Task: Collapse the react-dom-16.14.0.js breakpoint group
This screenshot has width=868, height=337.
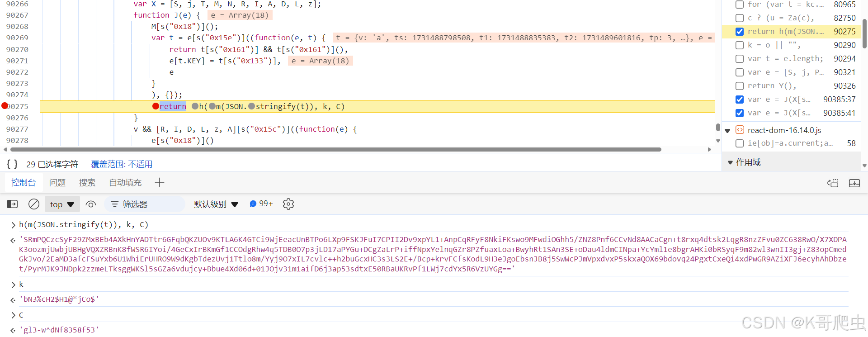Action: pyautogui.click(x=727, y=131)
